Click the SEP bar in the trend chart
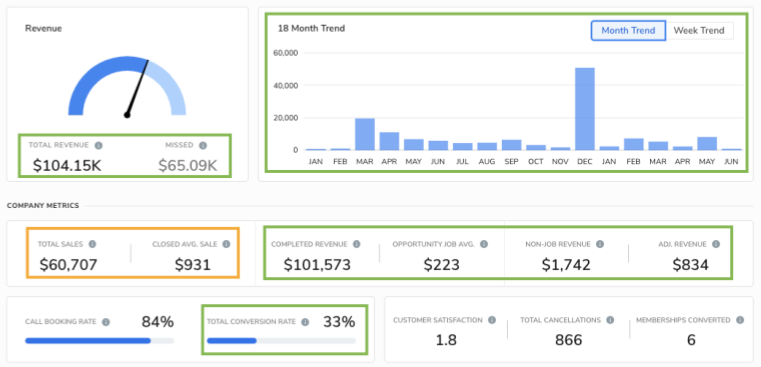Image resolution: width=761 pixels, height=367 pixels. click(x=512, y=145)
